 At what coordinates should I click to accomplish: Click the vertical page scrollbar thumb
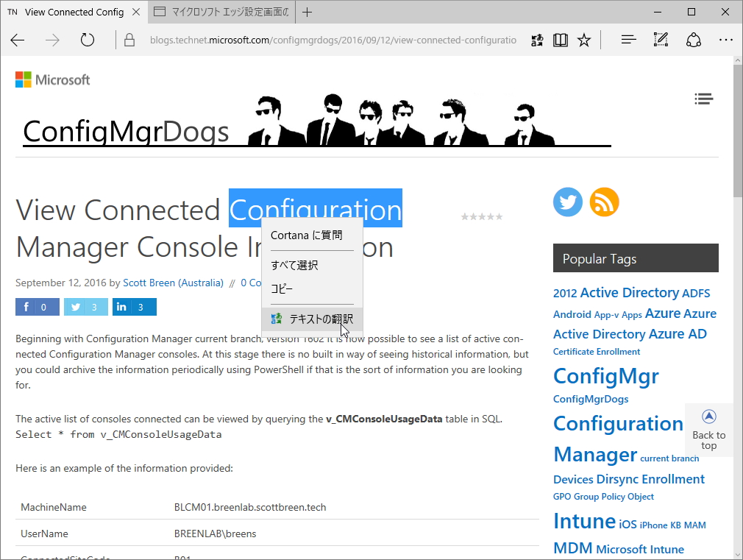pyautogui.click(x=738, y=131)
